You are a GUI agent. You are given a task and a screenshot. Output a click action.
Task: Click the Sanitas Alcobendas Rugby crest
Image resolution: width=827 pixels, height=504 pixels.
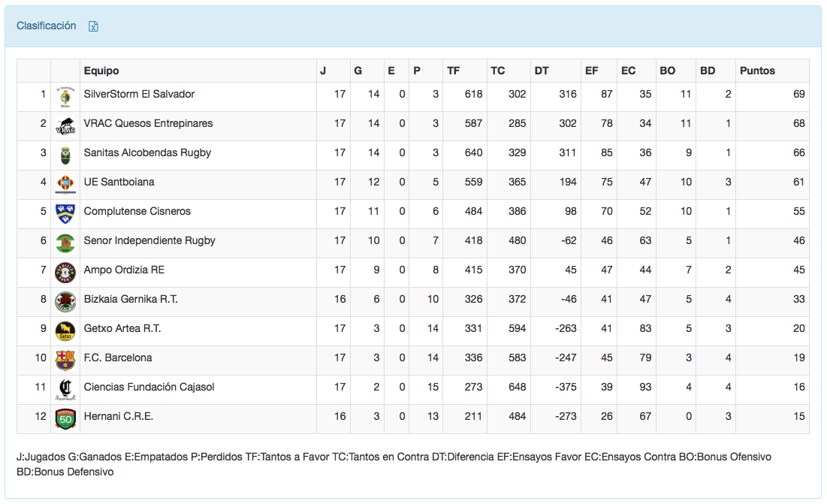tap(65, 155)
